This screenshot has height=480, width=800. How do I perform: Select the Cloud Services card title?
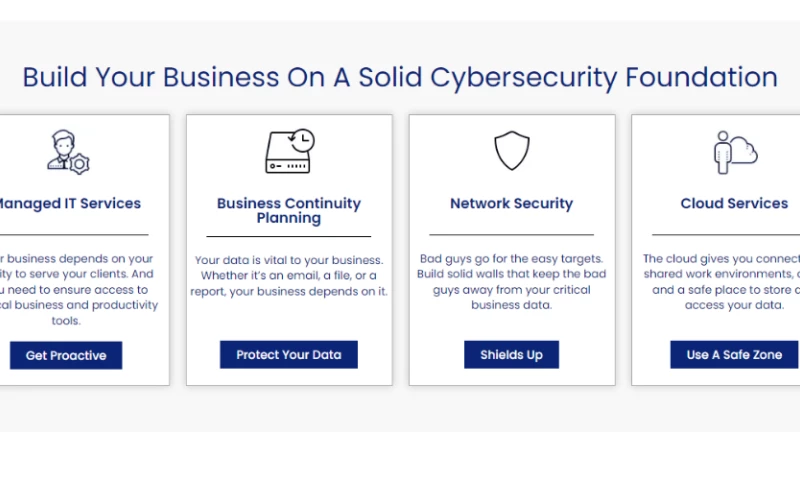click(734, 203)
